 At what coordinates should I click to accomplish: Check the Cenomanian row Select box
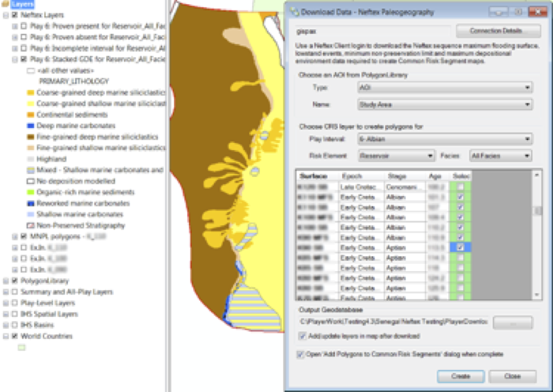tap(460, 187)
